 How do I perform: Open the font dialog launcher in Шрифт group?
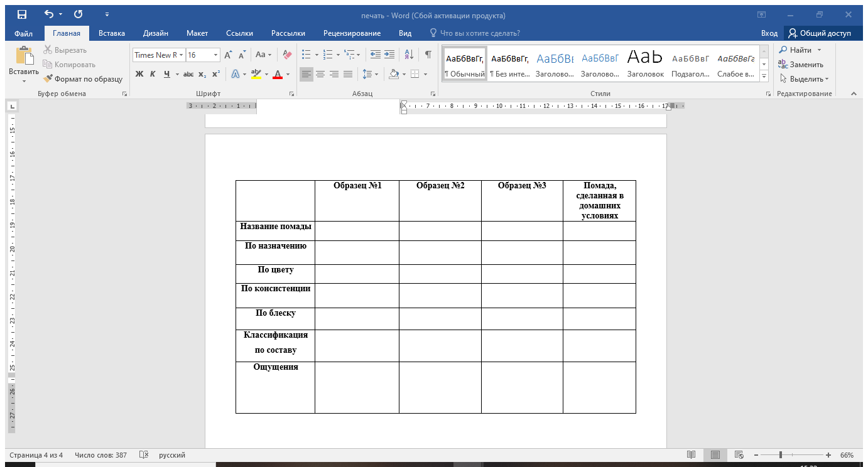tap(291, 94)
